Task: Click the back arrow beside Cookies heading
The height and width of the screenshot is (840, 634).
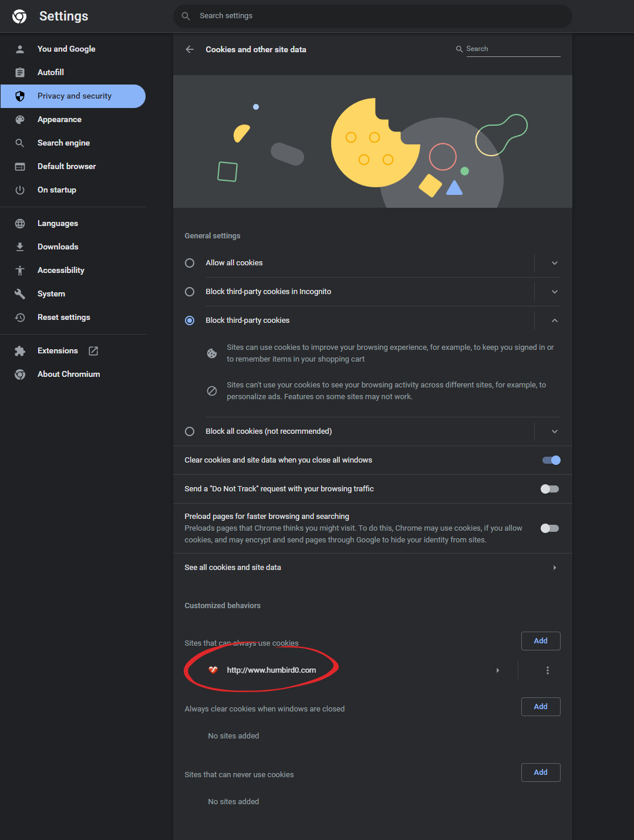Action: 190,49
